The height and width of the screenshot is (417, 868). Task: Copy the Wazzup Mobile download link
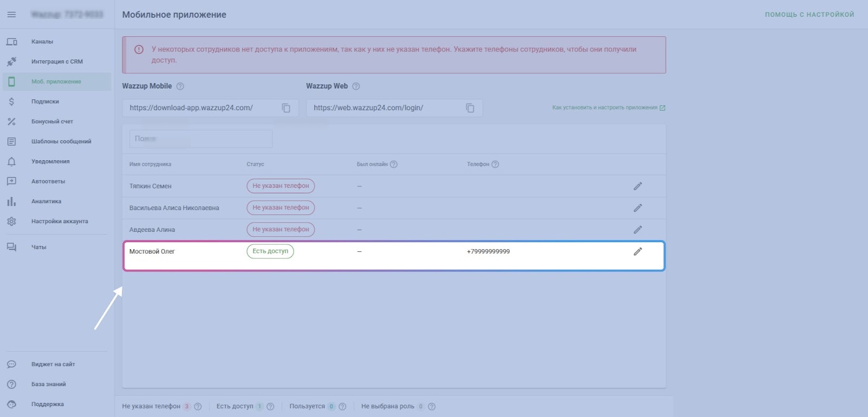286,108
